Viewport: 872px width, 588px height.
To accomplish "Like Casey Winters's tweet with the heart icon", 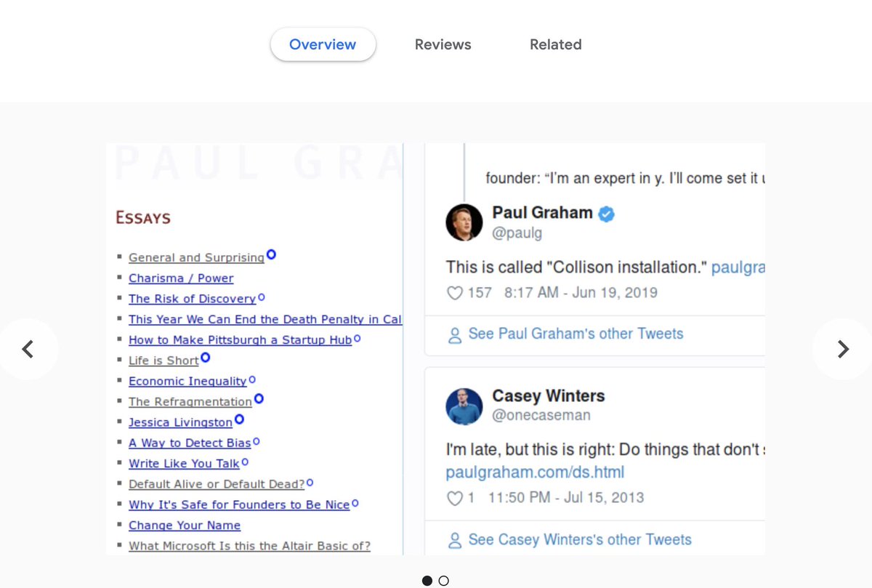I will (x=455, y=499).
